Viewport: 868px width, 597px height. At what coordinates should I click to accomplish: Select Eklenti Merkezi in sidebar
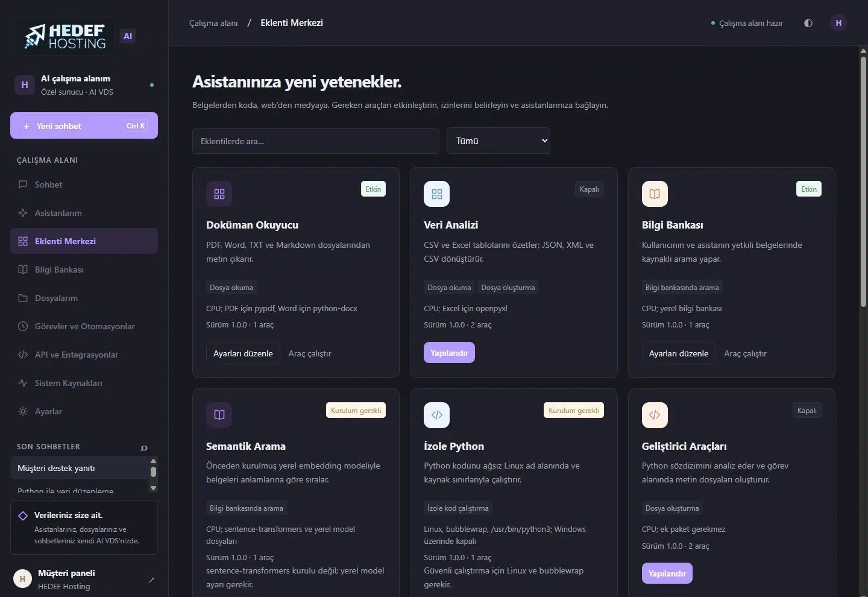pos(84,241)
